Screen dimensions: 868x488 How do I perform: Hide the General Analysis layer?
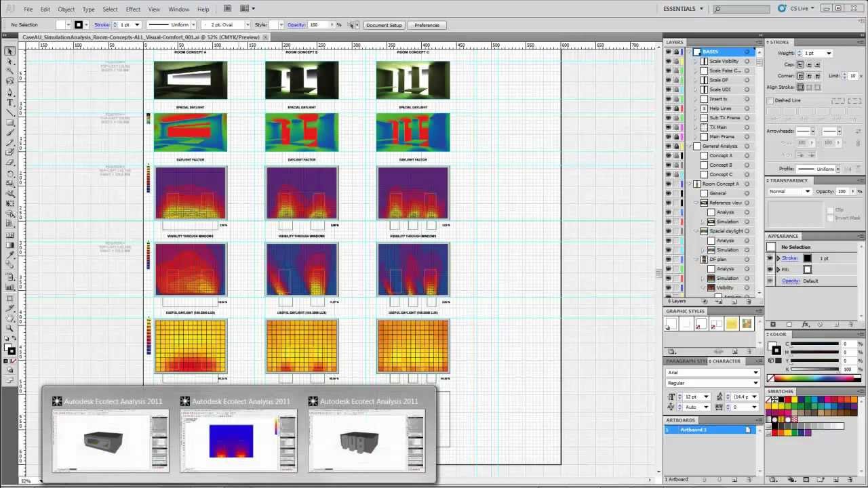point(668,146)
